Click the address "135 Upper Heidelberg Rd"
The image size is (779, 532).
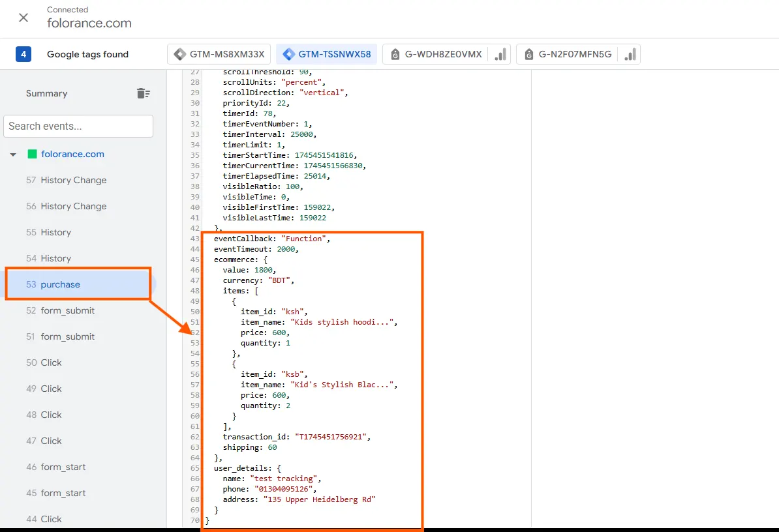pos(319,499)
